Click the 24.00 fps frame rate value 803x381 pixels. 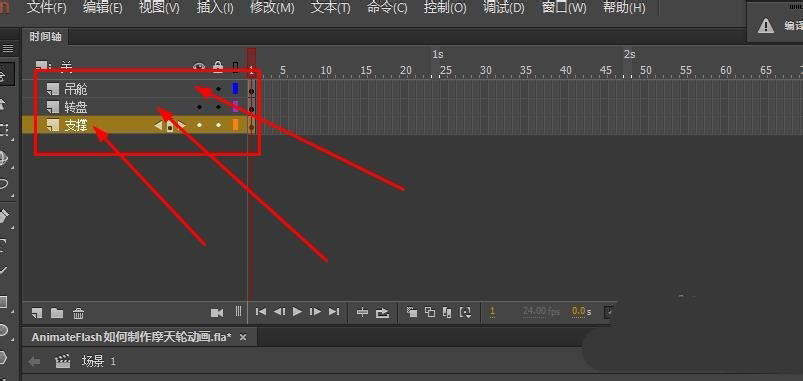[541, 311]
